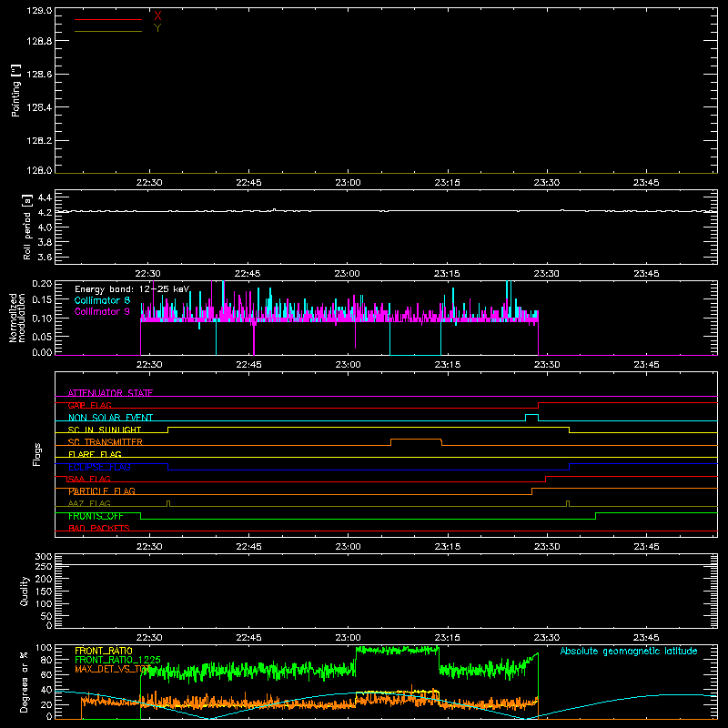The image size is (728, 728).
Task: Click the 300 Quality tick label
Action: [44, 557]
